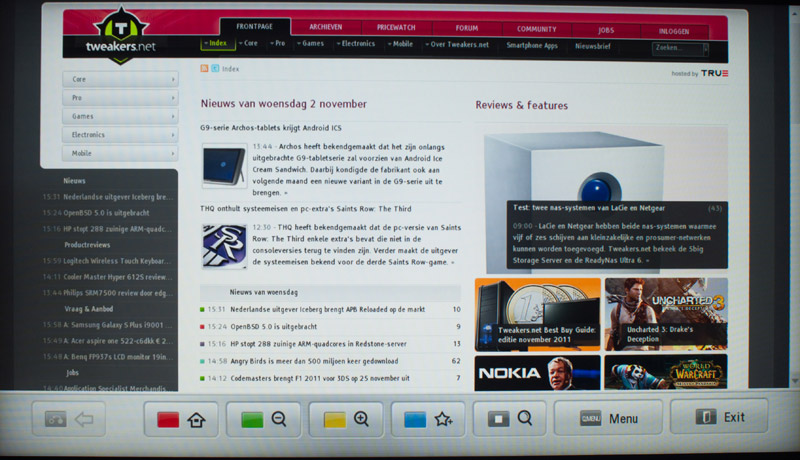Image resolution: width=800 pixels, height=460 pixels.
Task: Open the World of Warcraft tile
Action: point(666,372)
